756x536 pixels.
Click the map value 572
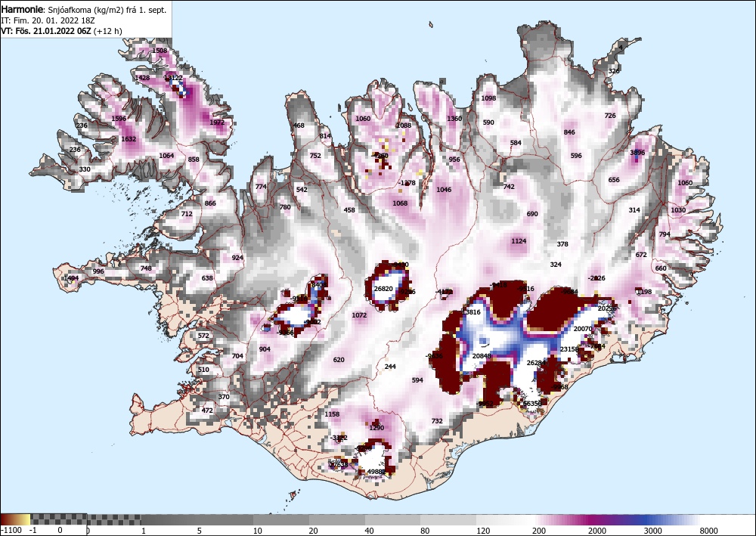(x=203, y=336)
